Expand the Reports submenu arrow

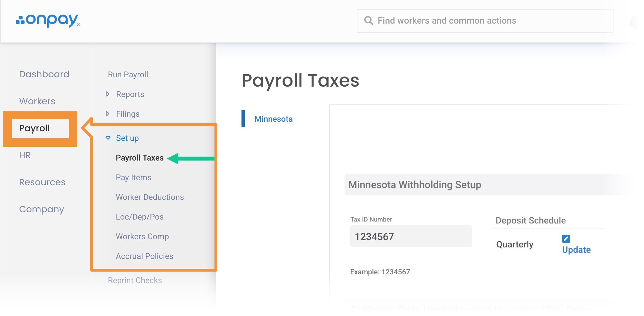point(107,94)
